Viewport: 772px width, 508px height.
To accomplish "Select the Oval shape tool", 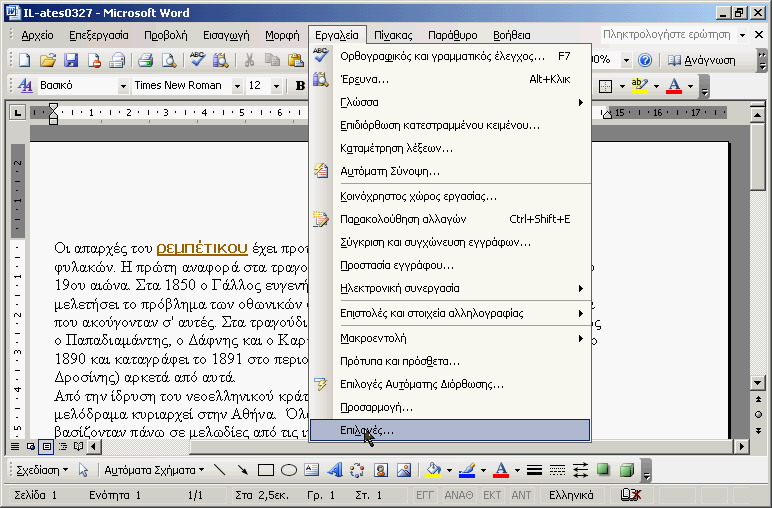I will [289, 470].
